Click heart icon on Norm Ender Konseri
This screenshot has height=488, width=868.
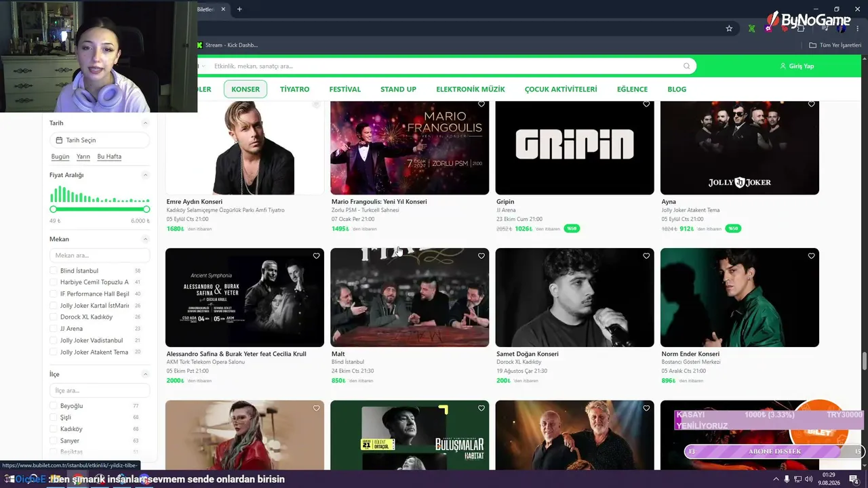click(x=812, y=256)
